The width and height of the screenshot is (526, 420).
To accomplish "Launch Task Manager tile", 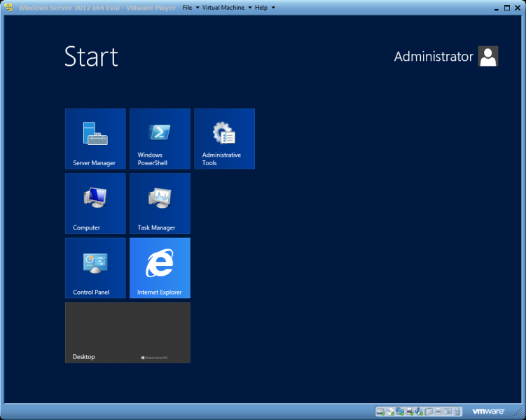I will 160,203.
